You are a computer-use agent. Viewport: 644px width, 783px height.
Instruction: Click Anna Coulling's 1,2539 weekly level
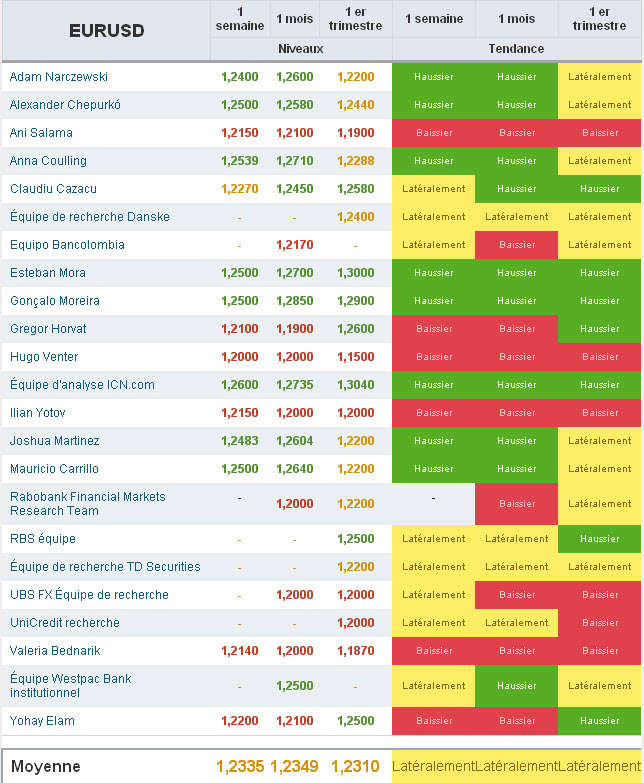(x=240, y=161)
